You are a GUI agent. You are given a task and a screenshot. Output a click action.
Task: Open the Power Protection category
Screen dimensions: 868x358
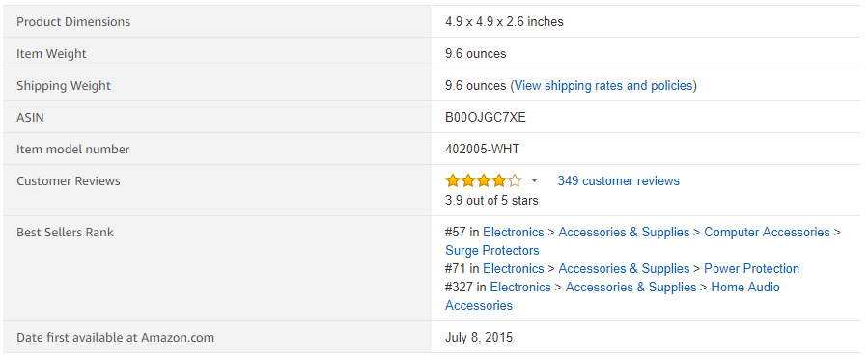coord(751,268)
